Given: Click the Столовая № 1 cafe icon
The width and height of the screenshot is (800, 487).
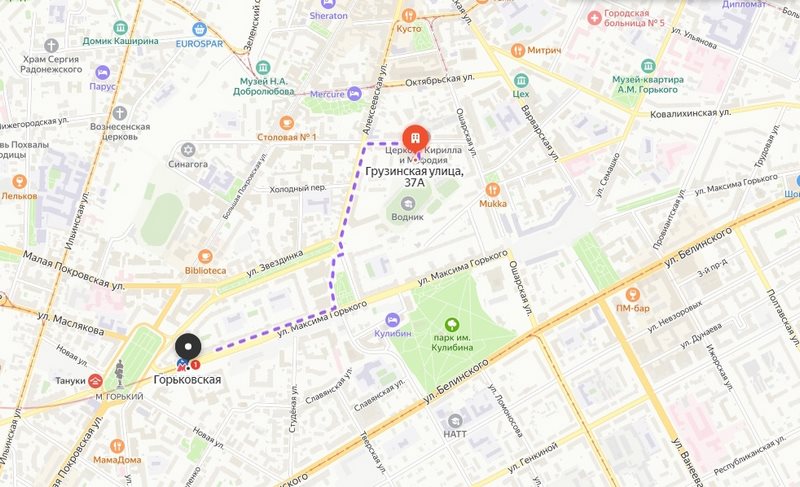Looking at the screenshot, I should tap(286, 123).
